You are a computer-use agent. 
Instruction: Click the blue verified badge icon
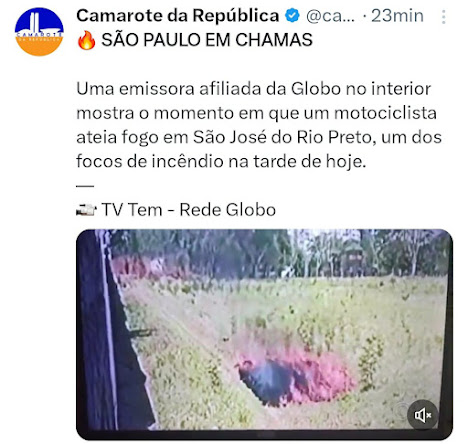coord(292,16)
